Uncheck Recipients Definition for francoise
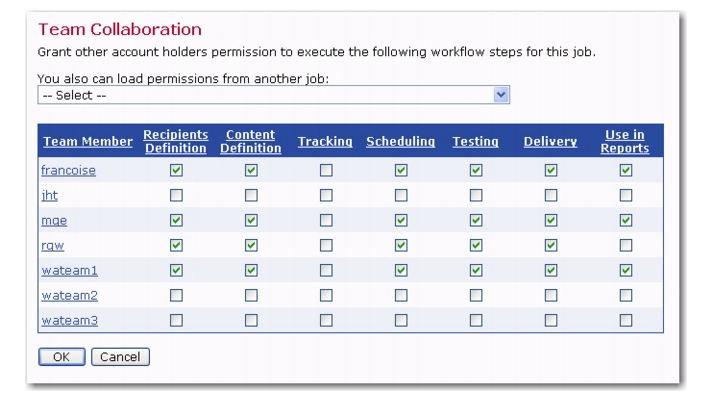Screen dimensions: 712x399 pos(176,170)
